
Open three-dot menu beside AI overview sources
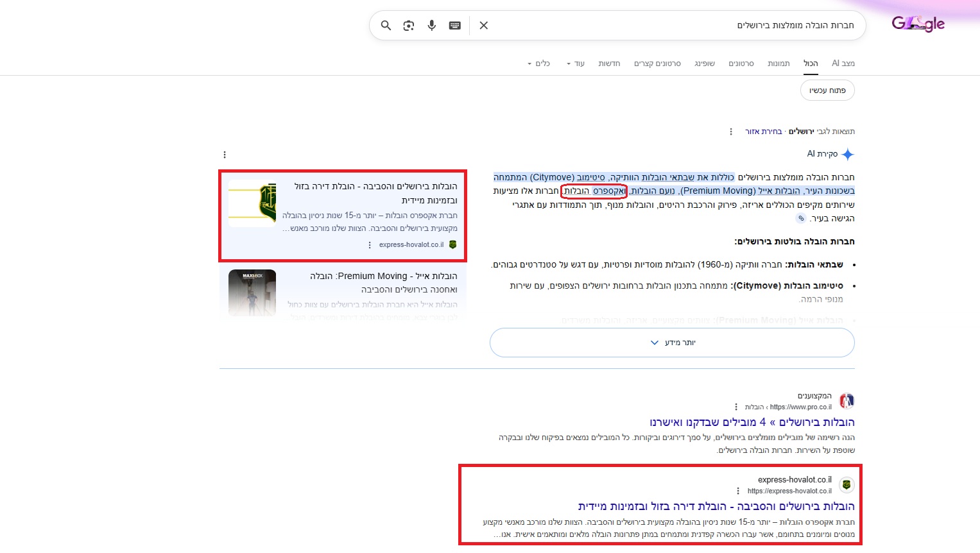tap(225, 155)
